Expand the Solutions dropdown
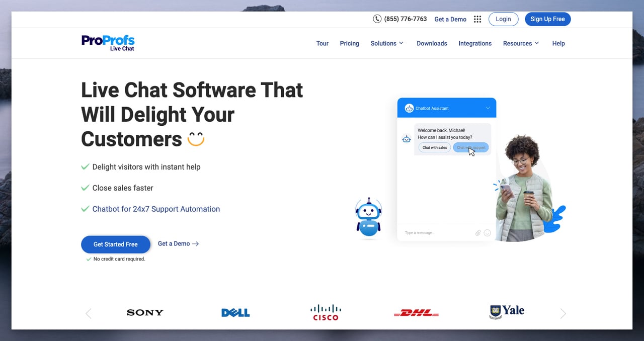 [386, 43]
